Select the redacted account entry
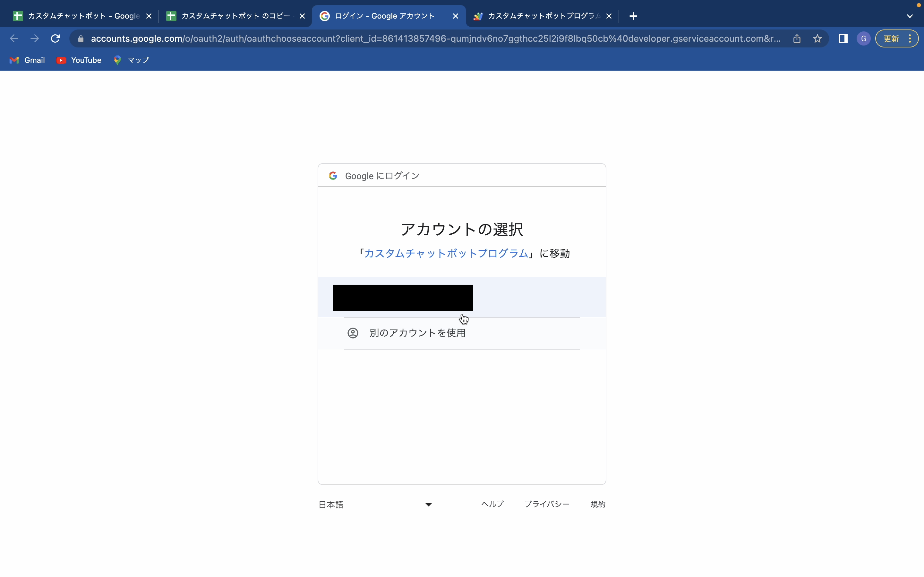Viewport: 924px width, 577px height. (402, 297)
